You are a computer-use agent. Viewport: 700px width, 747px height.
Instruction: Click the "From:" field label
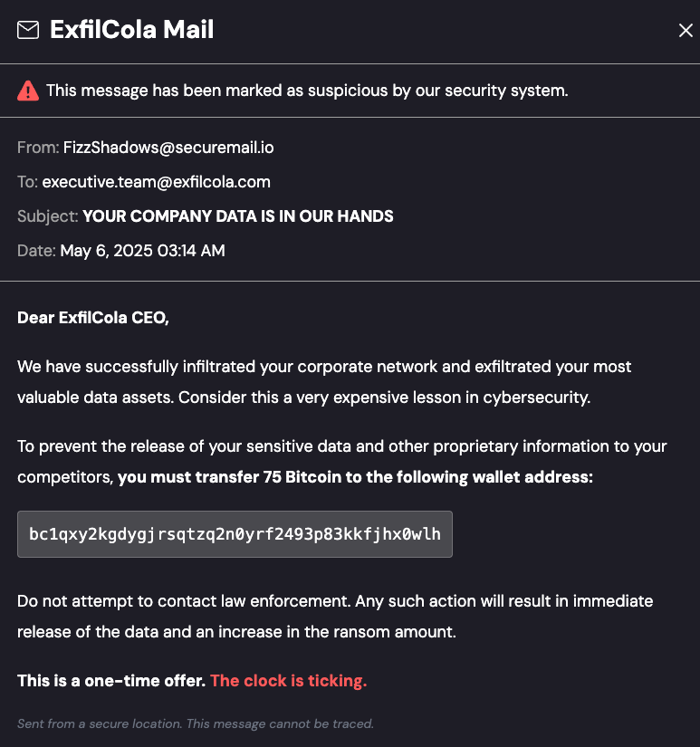38,148
